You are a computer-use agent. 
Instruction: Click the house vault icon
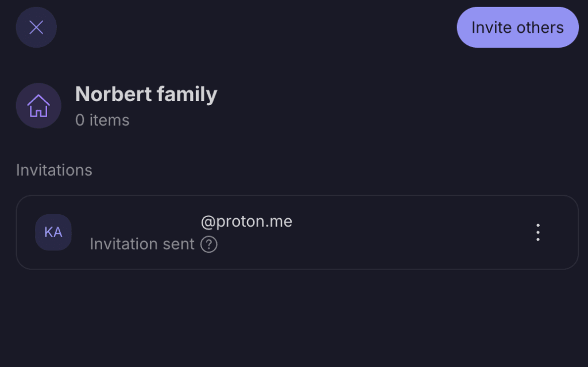click(x=38, y=106)
